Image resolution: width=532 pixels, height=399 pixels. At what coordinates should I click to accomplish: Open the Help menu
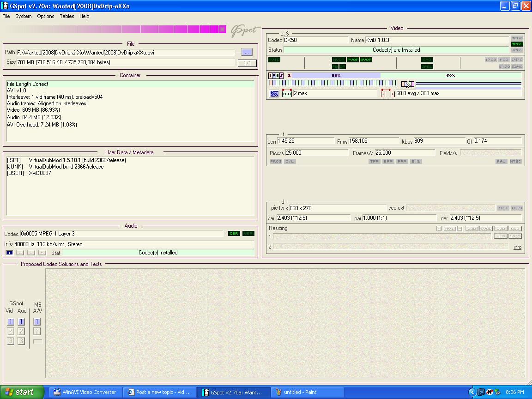coord(84,16)
